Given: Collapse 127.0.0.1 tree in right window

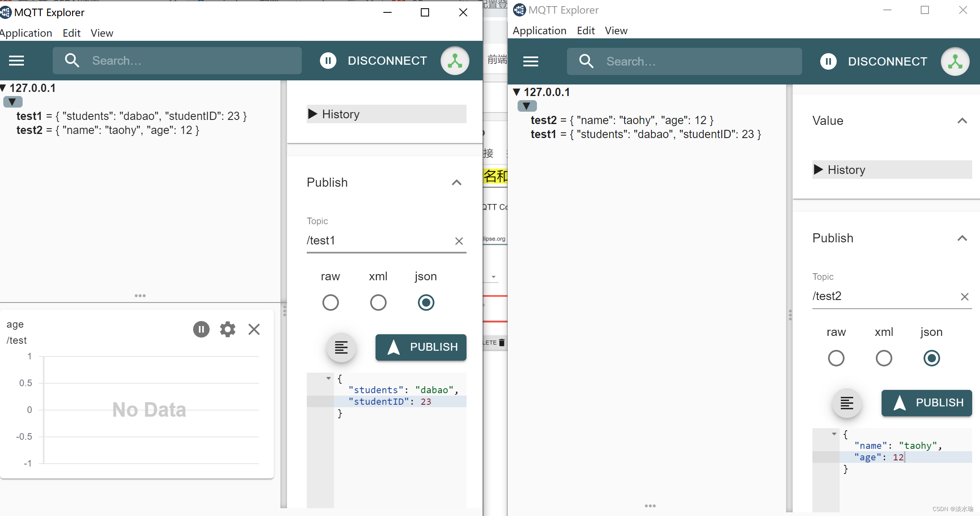Looking at the screenshot, I should coord(517,92).
